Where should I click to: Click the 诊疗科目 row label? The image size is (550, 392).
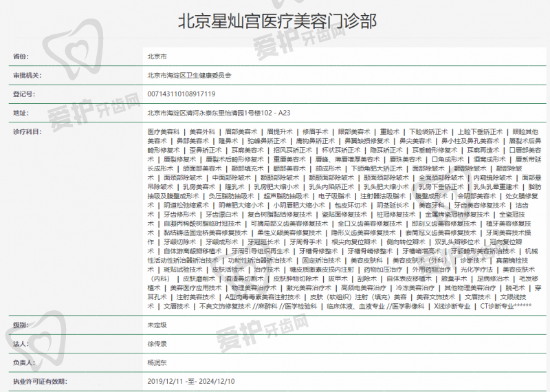coord(27,131)
